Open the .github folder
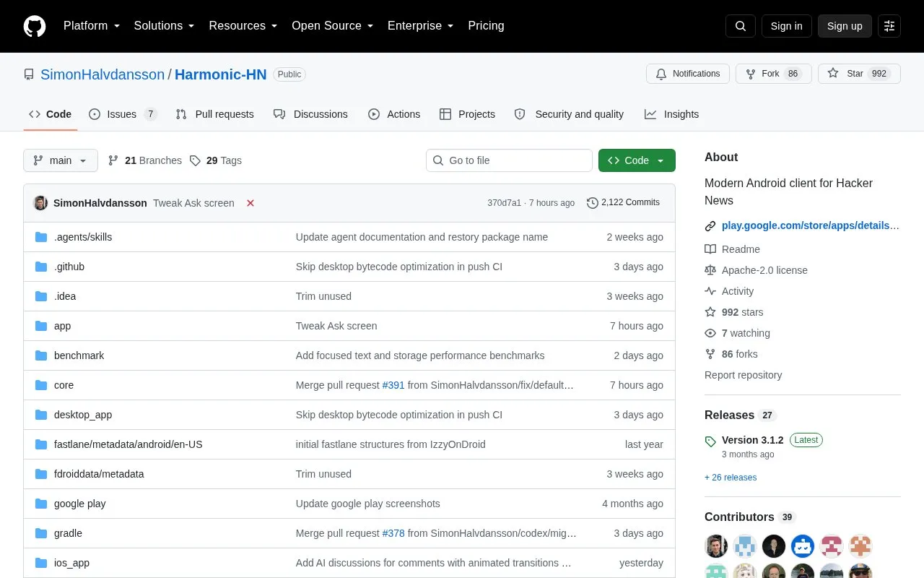Viewport: 924px width, 578px height. tap(69, 267)
